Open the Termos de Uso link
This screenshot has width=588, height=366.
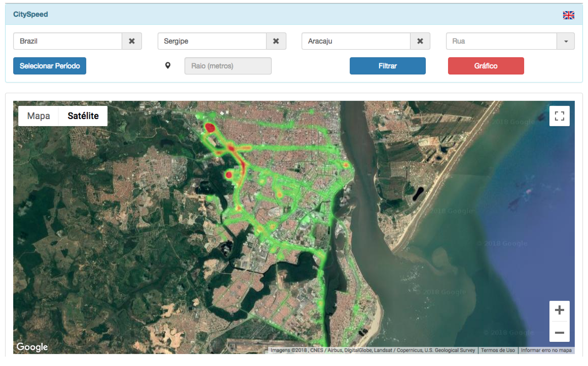pos(498,350)
